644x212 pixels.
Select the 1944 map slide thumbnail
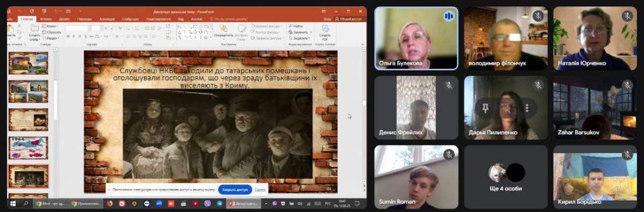(28, 148)
